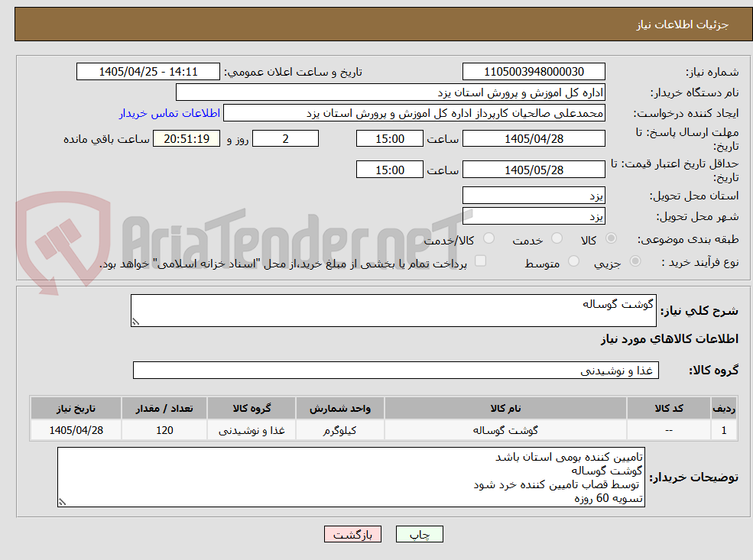Click the public announcement date field
753x560 pixels.
click(148, 72)
